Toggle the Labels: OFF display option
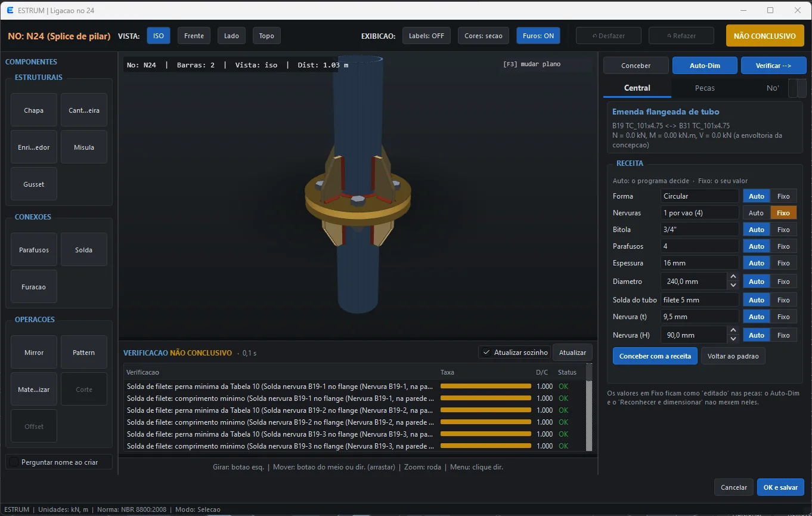812x516 pixels. tap(426, 36)
